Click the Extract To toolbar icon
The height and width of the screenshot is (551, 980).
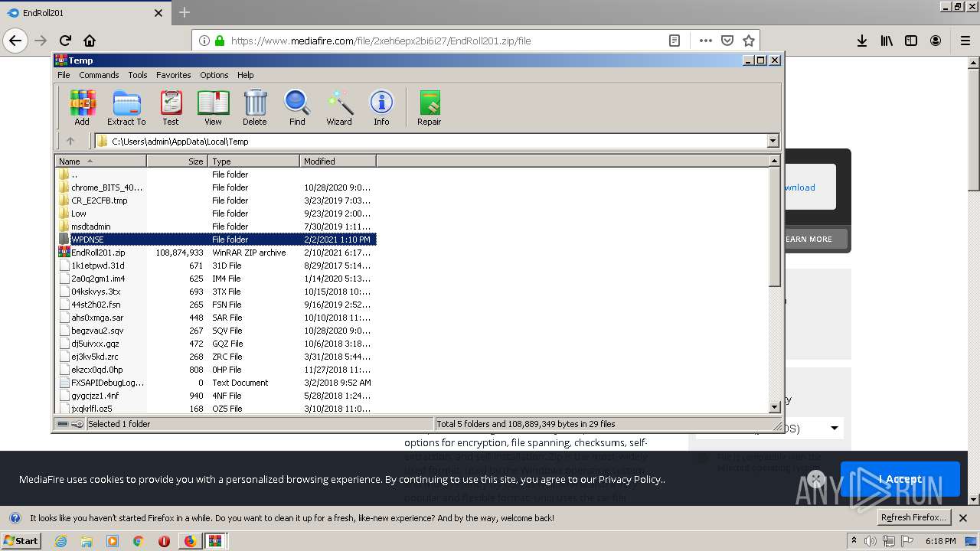126,108
